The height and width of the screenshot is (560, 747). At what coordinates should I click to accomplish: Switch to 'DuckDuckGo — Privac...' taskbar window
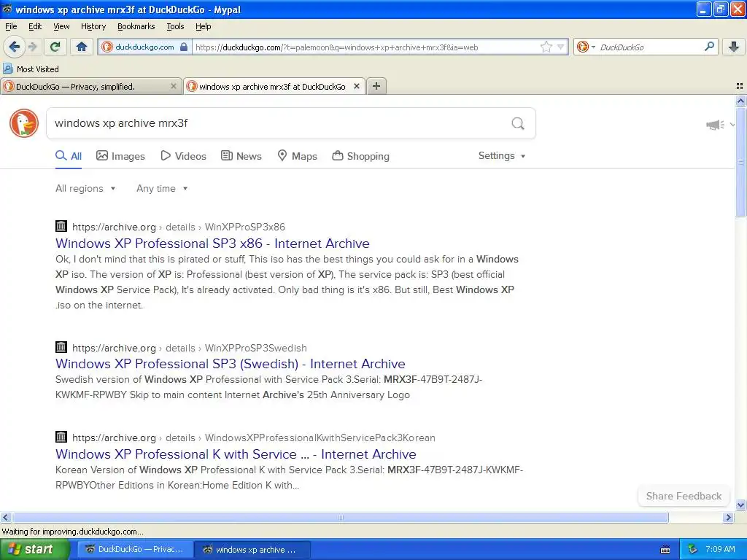point(135,550)
